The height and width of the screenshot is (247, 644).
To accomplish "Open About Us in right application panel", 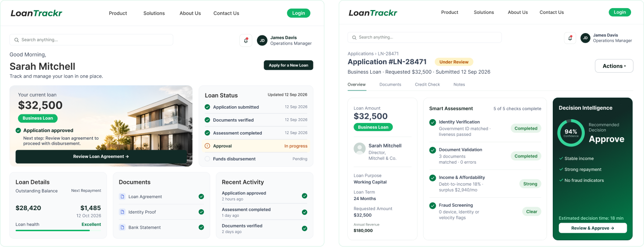I will [518, 12].
